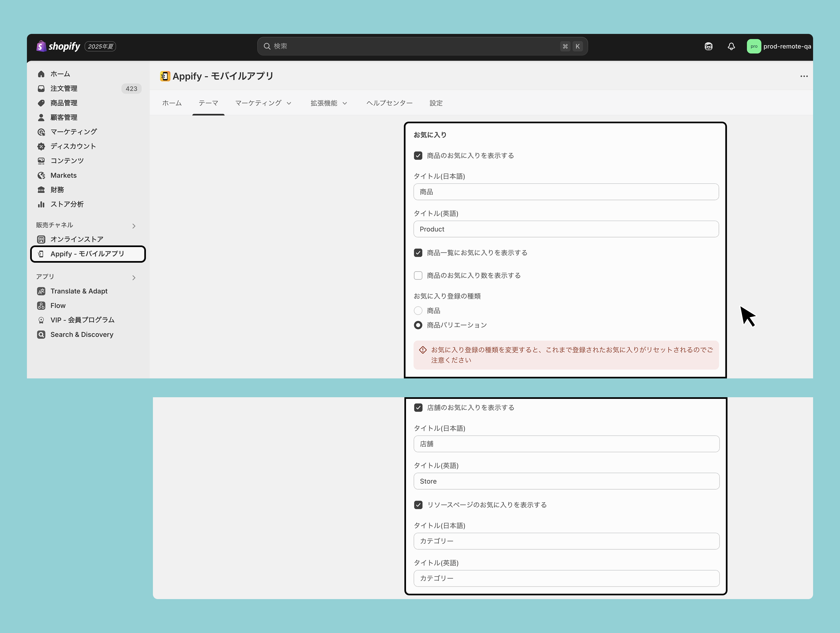Uncheck 商品一覧にお気に入りを表示する
Viewport: 840px width, 633px height.
(x=418, y=253)
